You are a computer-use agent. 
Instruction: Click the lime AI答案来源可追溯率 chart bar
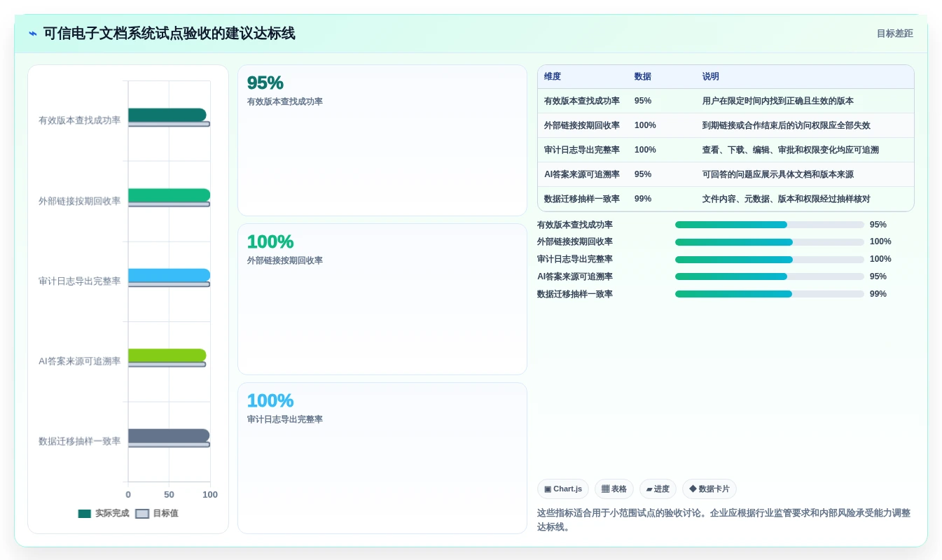(x=167, y=356)
